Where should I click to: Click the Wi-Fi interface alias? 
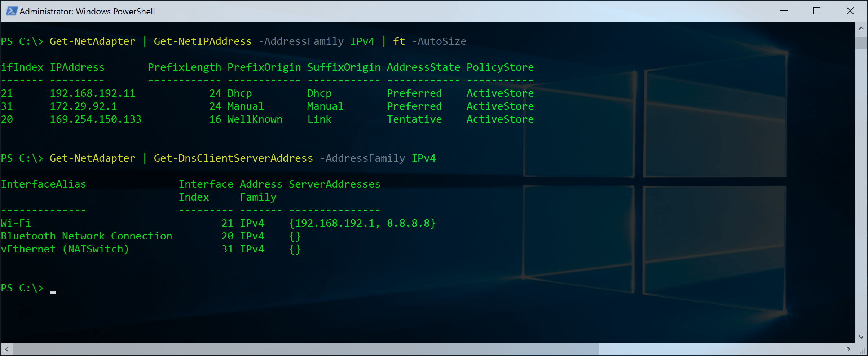[x=16, y=223]
